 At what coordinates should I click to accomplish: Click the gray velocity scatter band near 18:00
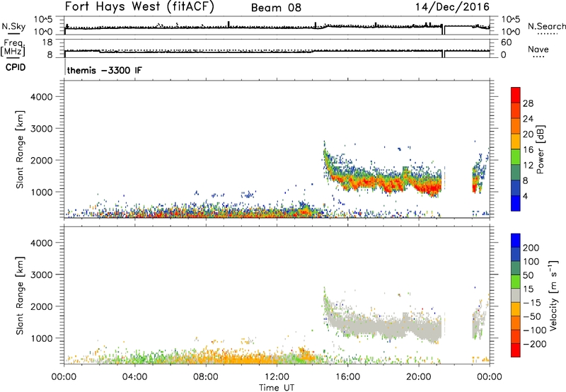tap(383, 328)
